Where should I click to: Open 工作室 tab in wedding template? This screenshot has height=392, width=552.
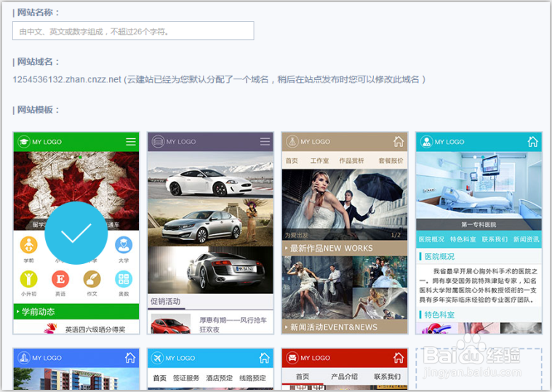(x=319, y=161)
